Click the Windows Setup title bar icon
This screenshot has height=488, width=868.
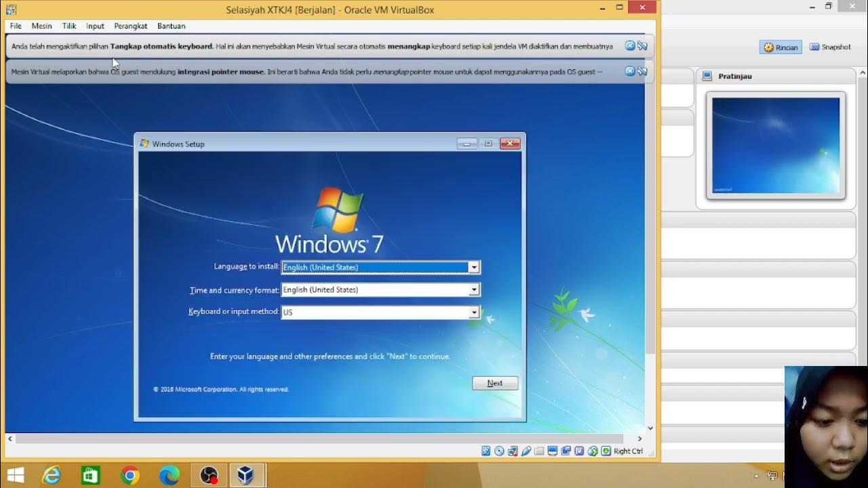pyautogui.click(x=144, y=144)
